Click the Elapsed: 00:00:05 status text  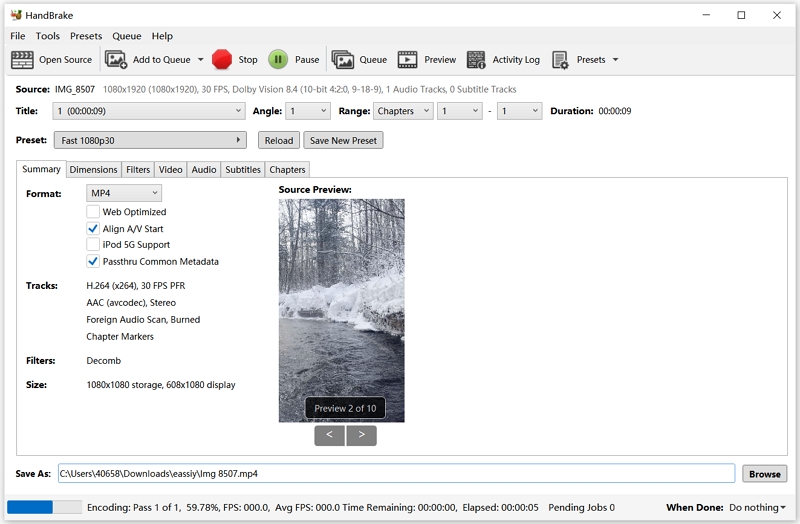[x=501, y=507]
